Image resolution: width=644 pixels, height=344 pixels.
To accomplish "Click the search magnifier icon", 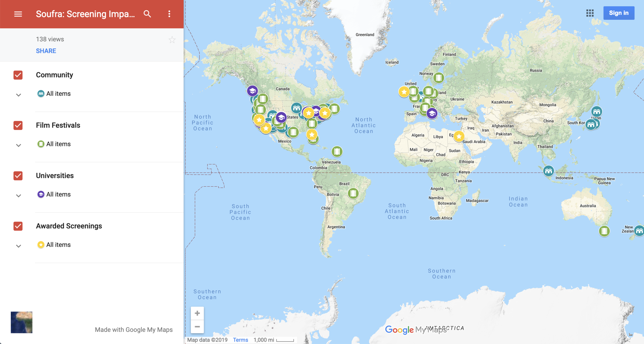I will tap(147, 14).
